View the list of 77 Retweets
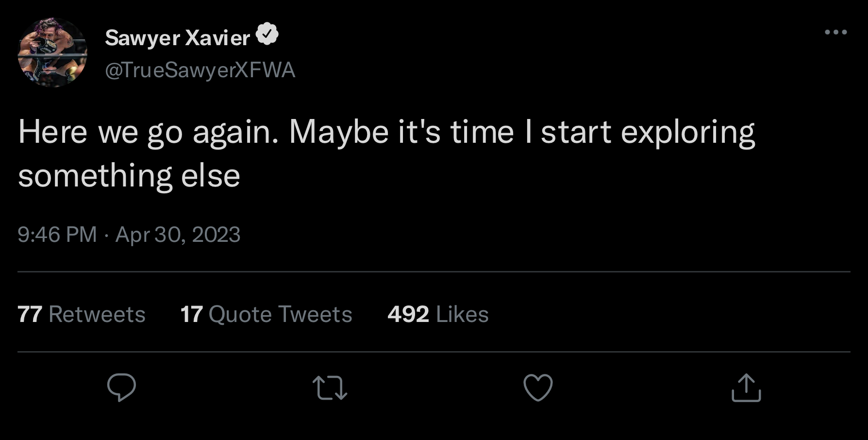The width and height of the screenshot is (868, 440). click(82, 314)
